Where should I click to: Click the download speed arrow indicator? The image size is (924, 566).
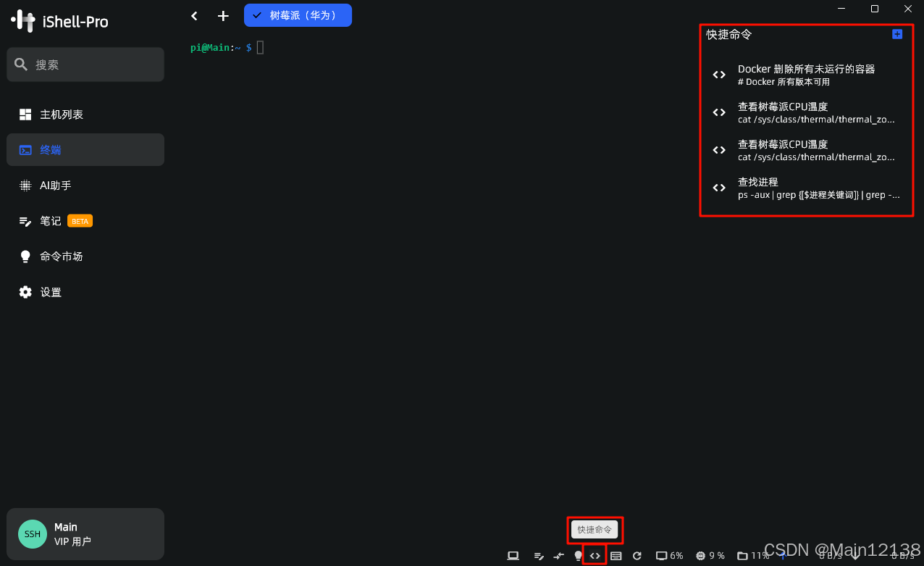coord(855,556)
